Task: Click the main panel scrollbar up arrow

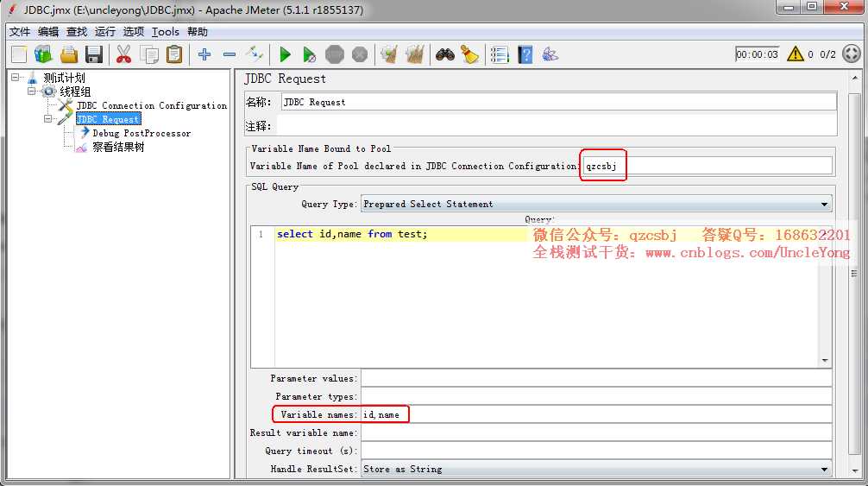Action: [x=855, y=78]
